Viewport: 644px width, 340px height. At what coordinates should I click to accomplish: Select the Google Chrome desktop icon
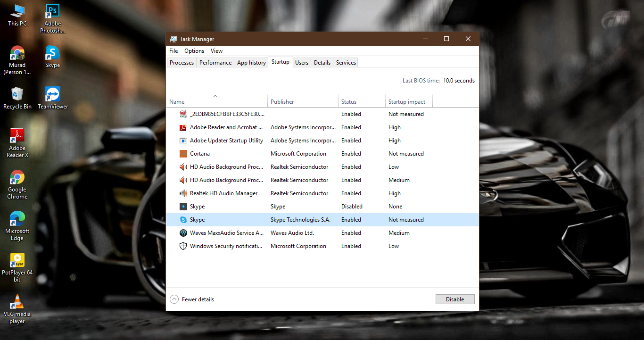pos(17,184)
